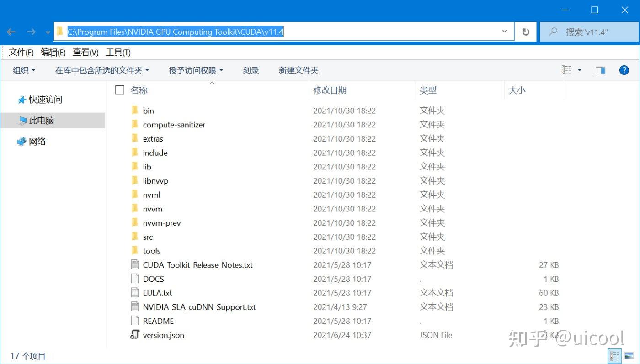This screenshot has width=640, height=364.
Task: Open the view options dropdown arrow
Action: (580, 70)
